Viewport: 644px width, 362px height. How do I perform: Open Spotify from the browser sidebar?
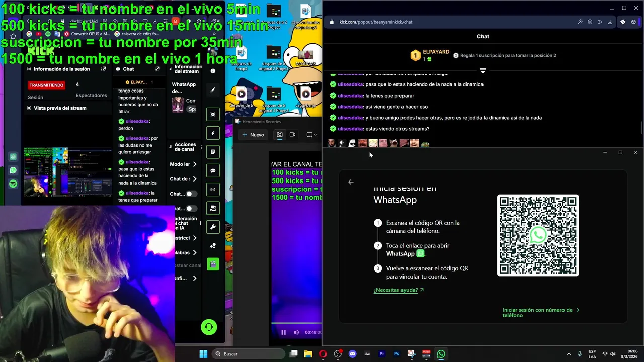[13, 184]
